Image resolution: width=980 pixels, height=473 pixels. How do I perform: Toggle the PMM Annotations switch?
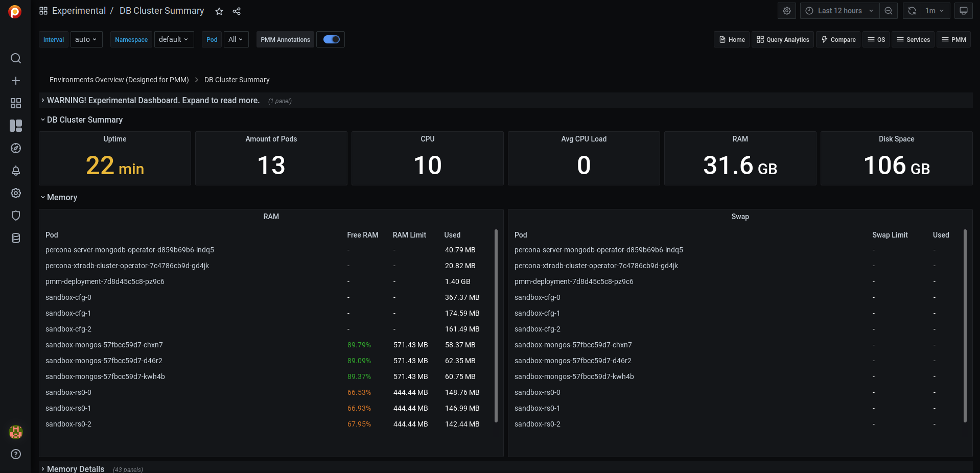331,39
